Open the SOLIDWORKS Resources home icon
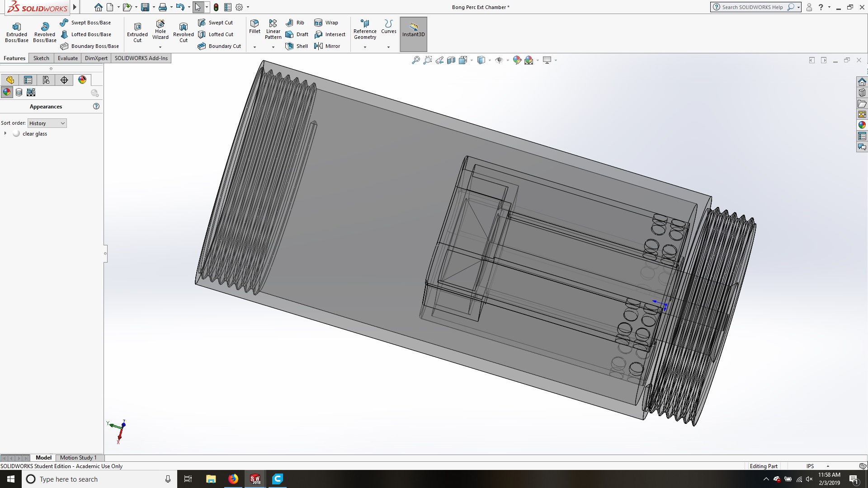The width and height of the screenshot is (868, 488). pyautogui.click(x=862, y=82)
